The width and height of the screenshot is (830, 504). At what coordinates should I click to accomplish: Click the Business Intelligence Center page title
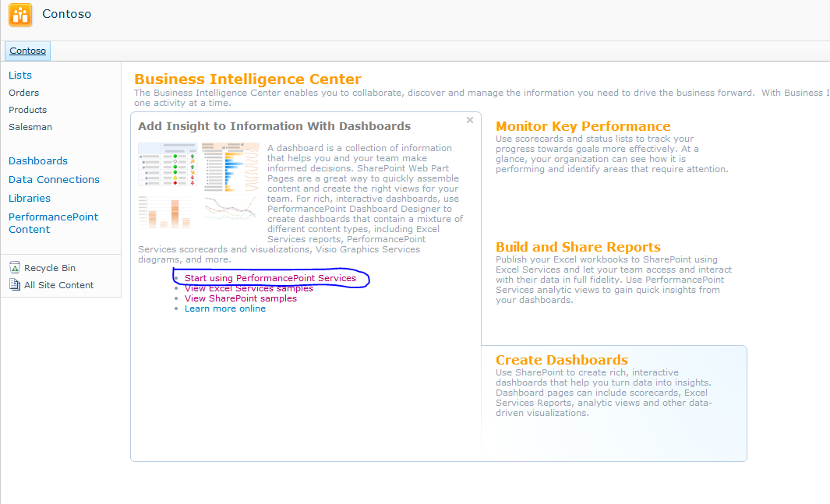pyautogui.click(x=248, y=79)
